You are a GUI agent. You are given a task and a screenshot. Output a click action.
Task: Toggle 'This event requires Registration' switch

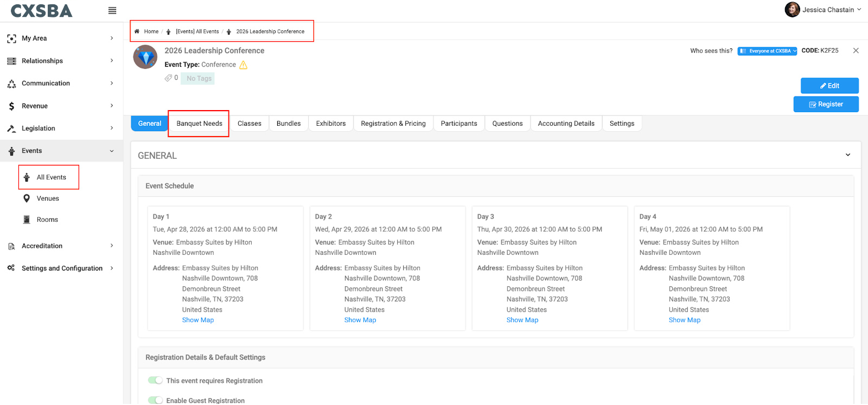coord(155,381)
